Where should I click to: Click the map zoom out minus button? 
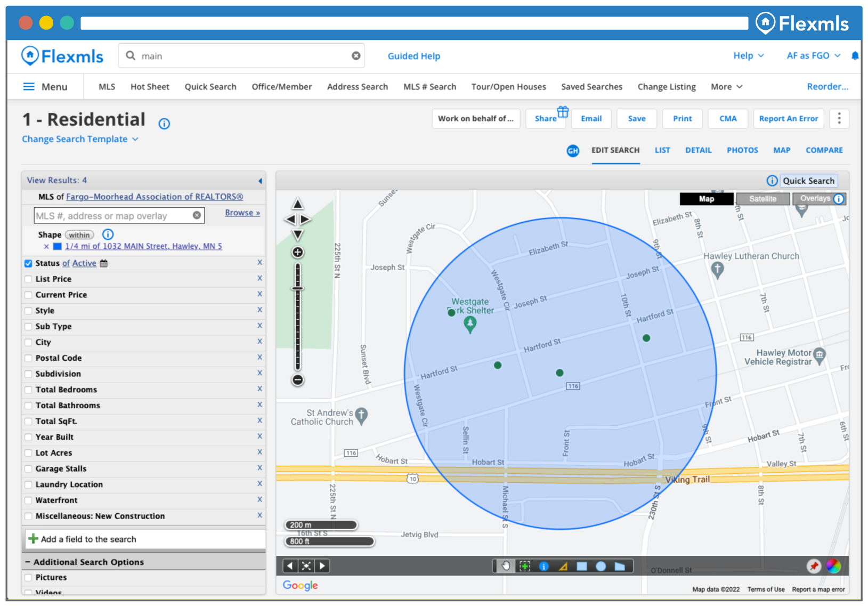click(298, 380)
